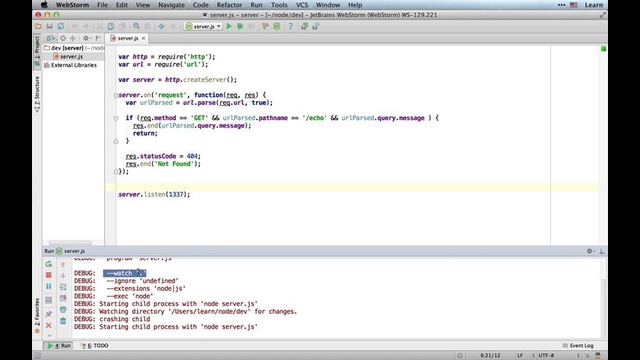The width and height of the screenshot is (640, 360).
Task: Click the Find magnifier icon
Action: [136, 26]
